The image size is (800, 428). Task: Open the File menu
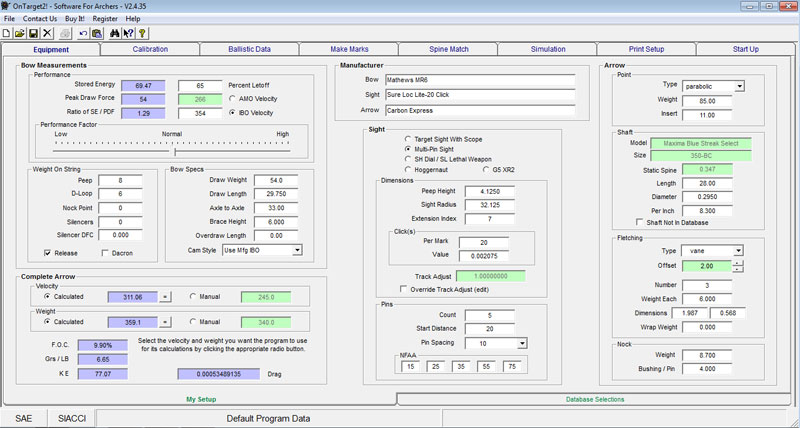9,19
